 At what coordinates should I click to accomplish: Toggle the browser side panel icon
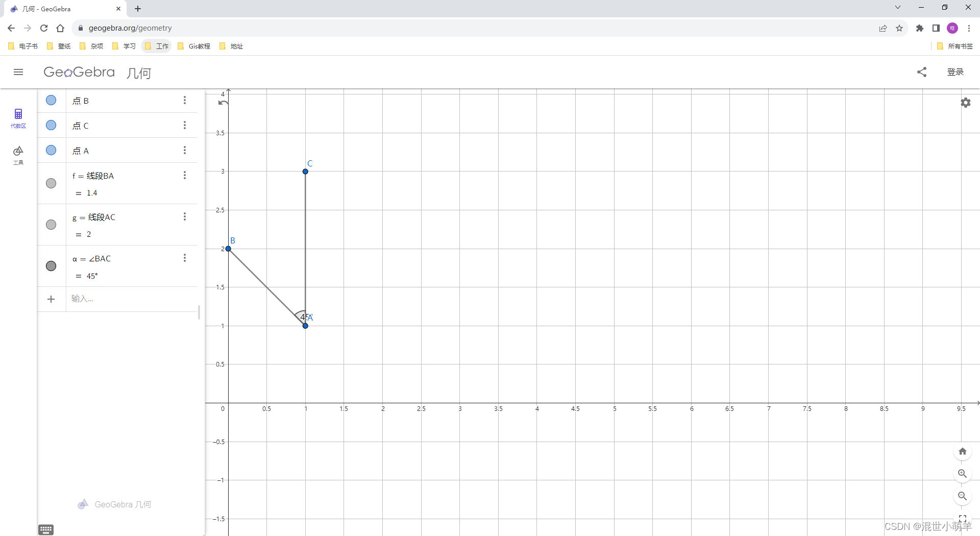(x=936, y=28)
